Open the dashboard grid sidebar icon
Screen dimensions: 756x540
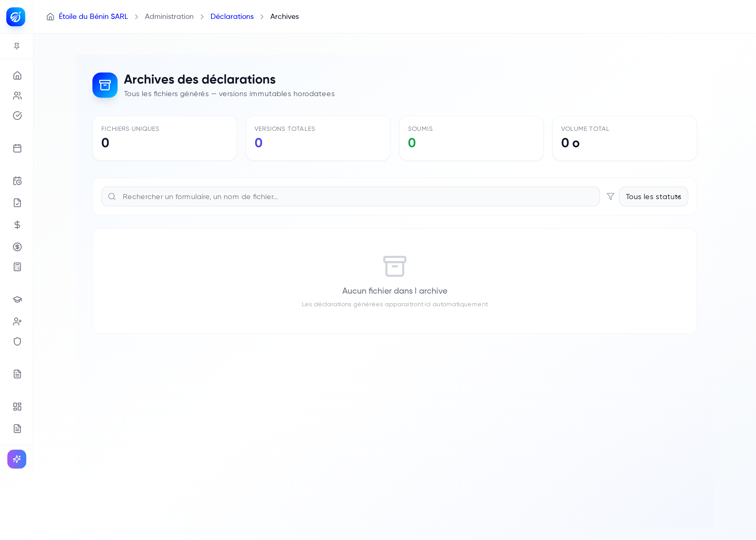(17, 406)
